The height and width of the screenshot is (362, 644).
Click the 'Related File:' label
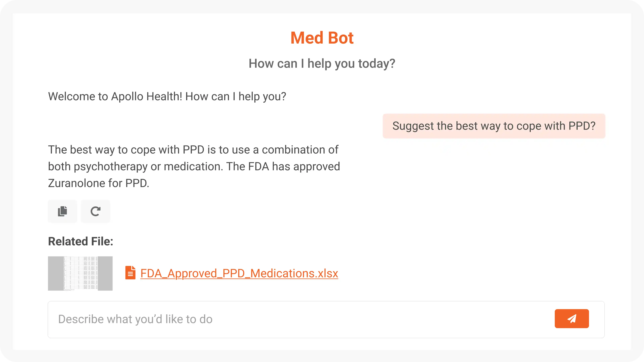80,241
